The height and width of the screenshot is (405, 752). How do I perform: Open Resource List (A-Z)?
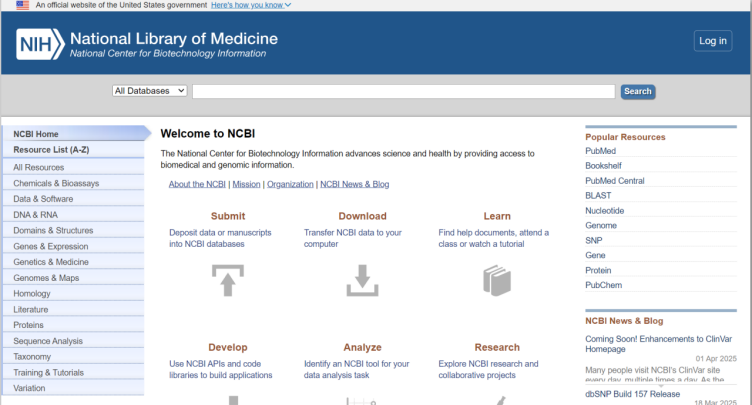point(73,150)
